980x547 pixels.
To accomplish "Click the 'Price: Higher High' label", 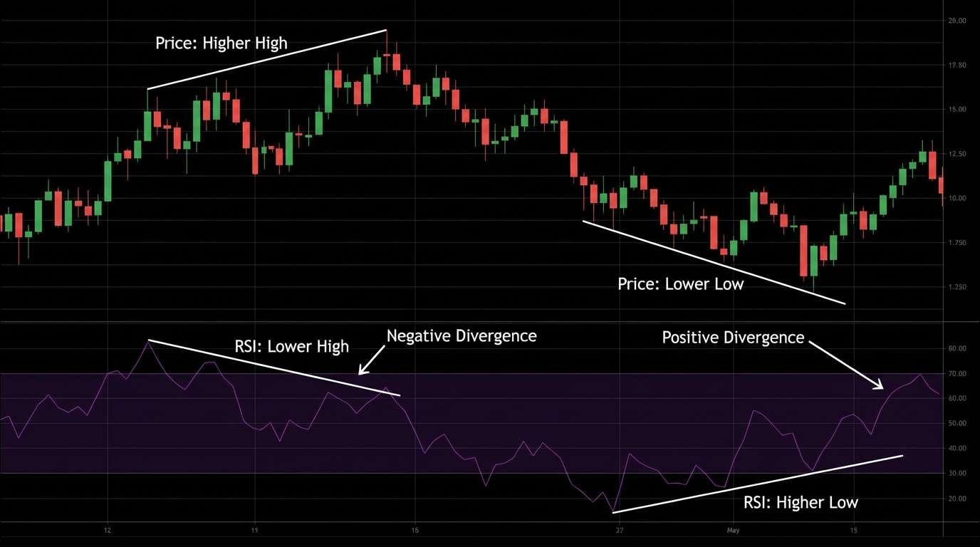I will [x=221, y=43].
